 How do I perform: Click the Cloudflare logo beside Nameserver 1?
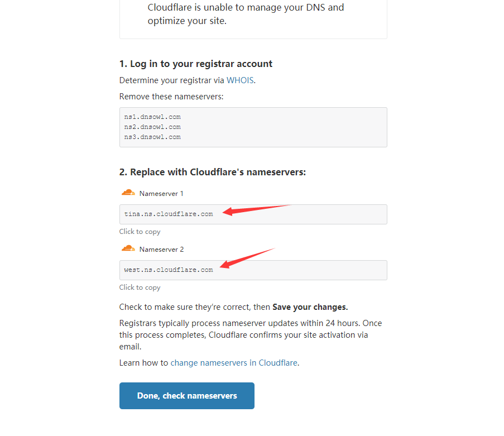tap(128, 193)
